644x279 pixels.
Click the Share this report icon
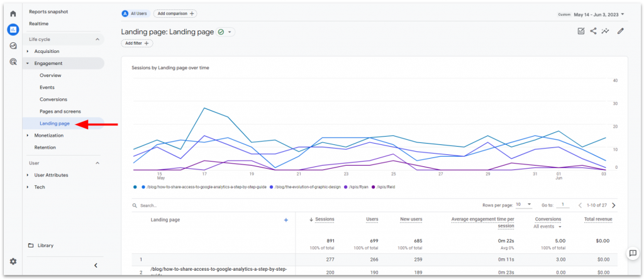(x=593, y=31)
